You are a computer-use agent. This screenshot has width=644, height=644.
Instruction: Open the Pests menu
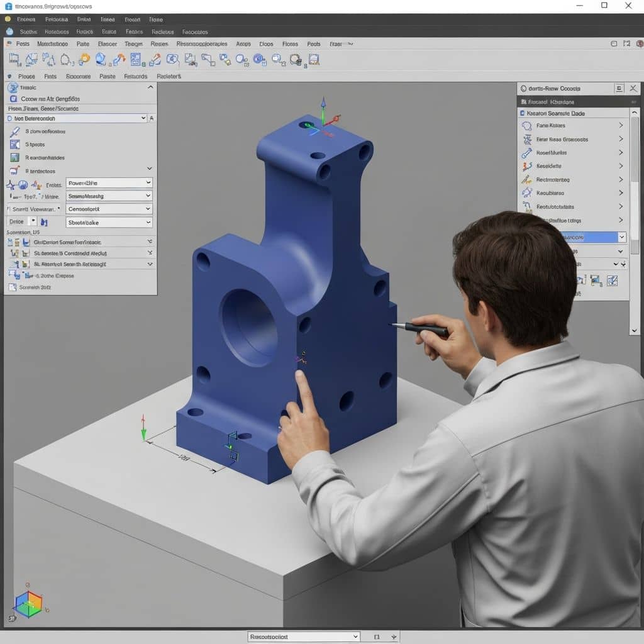tap(22, 43)
